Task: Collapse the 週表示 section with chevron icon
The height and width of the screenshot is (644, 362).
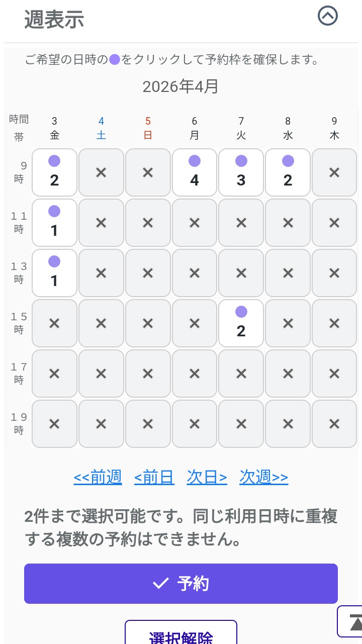Action: pos(328,16)
